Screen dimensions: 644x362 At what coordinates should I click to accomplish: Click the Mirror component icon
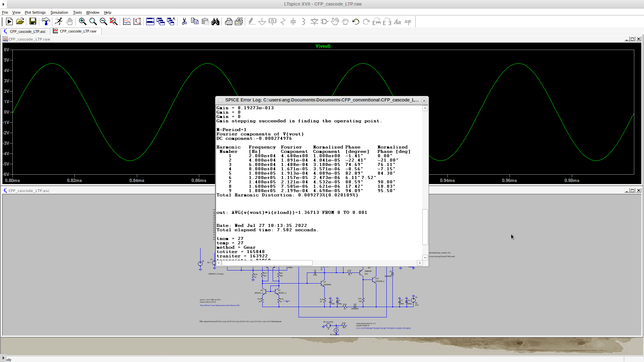(x=387, y=22)
